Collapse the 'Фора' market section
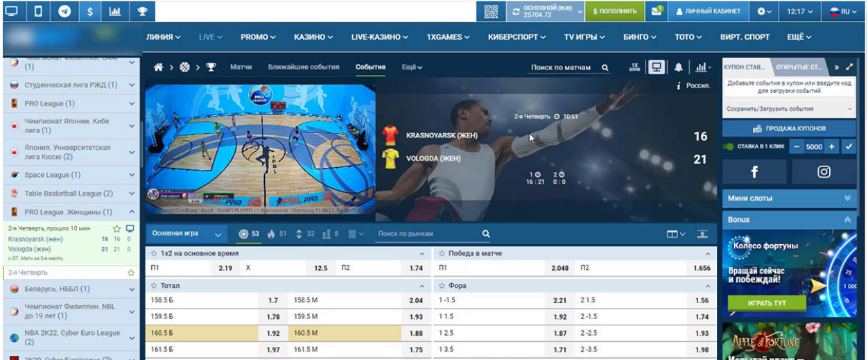868x360 pixels. 708,286
